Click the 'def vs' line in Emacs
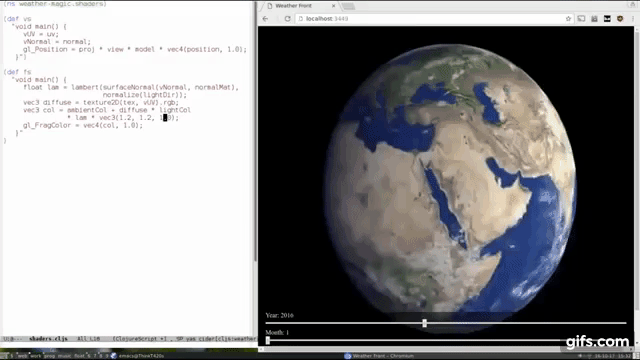Image resolution: width=640 pixels, height=360 pixels. point(17,19)
